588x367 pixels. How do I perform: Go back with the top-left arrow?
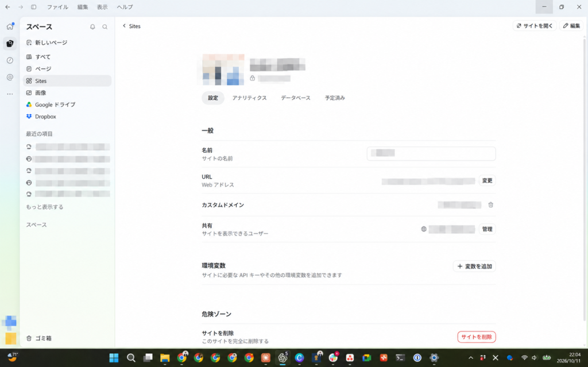pyautogui.click(x=7, y=7)
